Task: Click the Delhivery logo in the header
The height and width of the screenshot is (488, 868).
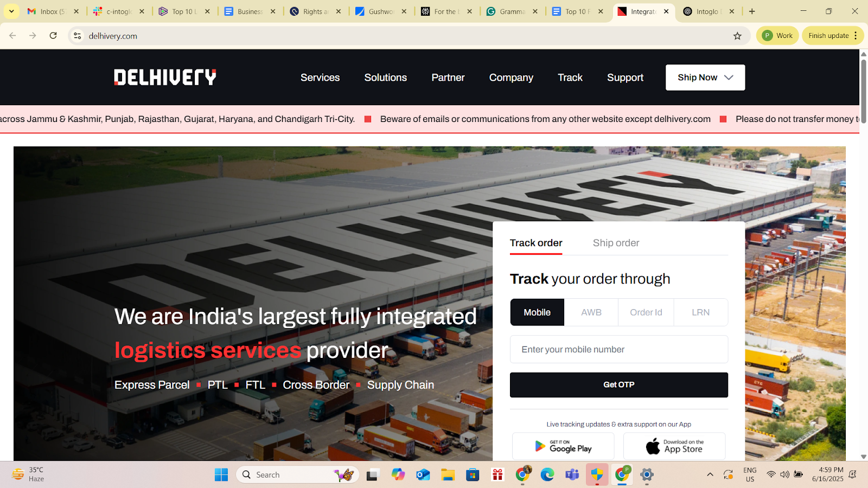Action: pyautogui.click(x=165, y=78)
